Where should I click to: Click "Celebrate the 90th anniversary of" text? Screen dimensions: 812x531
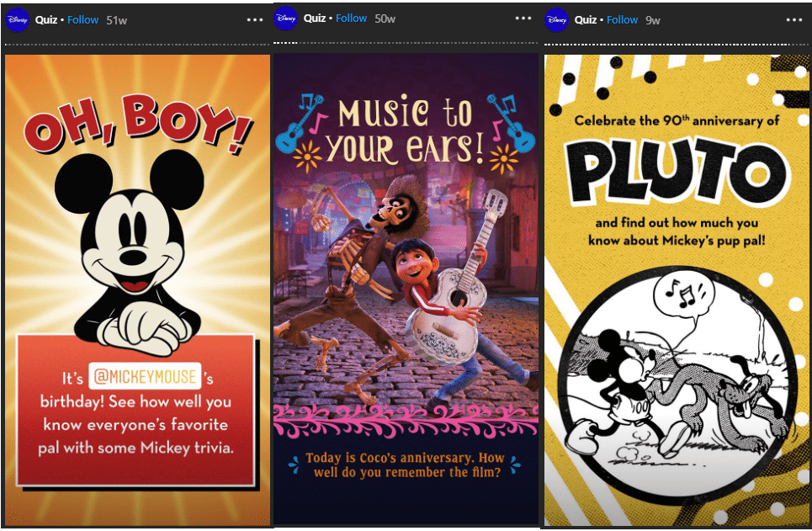677,120
